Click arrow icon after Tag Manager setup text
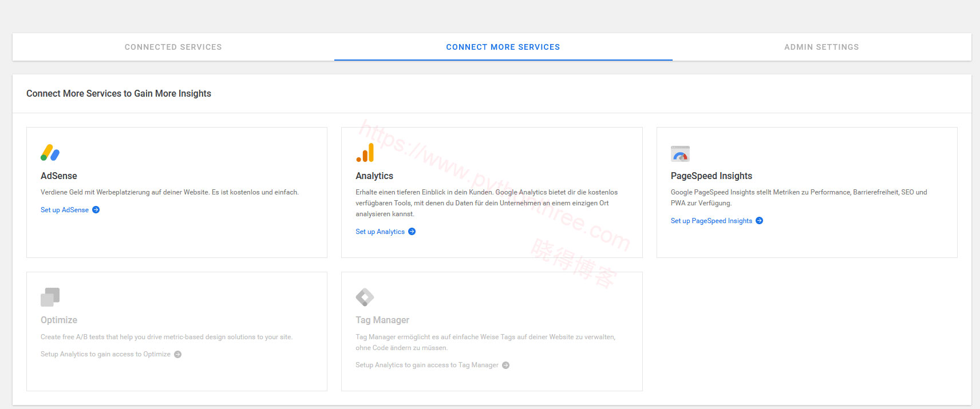Image resolution: width=980 pixels, height=409 pixels. 506,366
